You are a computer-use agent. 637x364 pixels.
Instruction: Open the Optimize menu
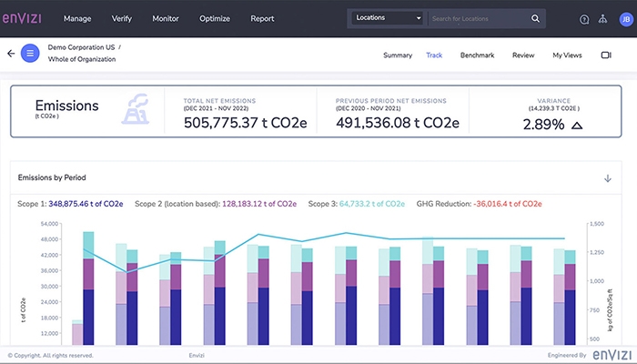point(215,18)
